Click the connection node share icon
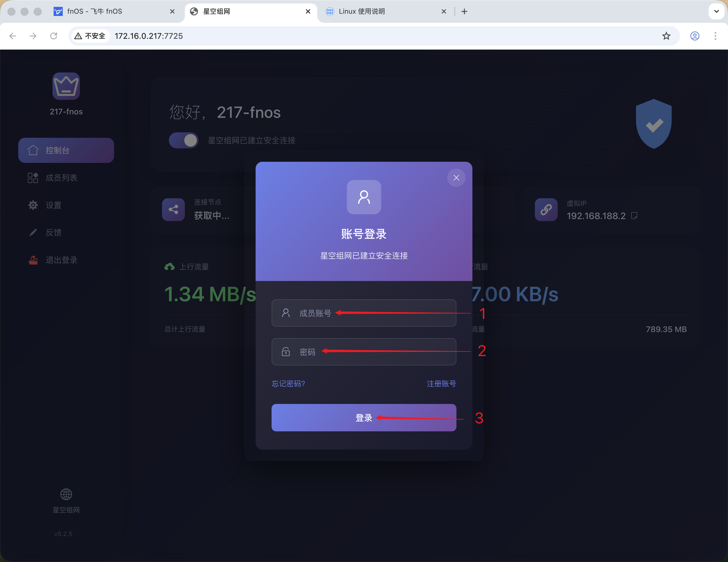The image size is (728, 562). (173, 209)
